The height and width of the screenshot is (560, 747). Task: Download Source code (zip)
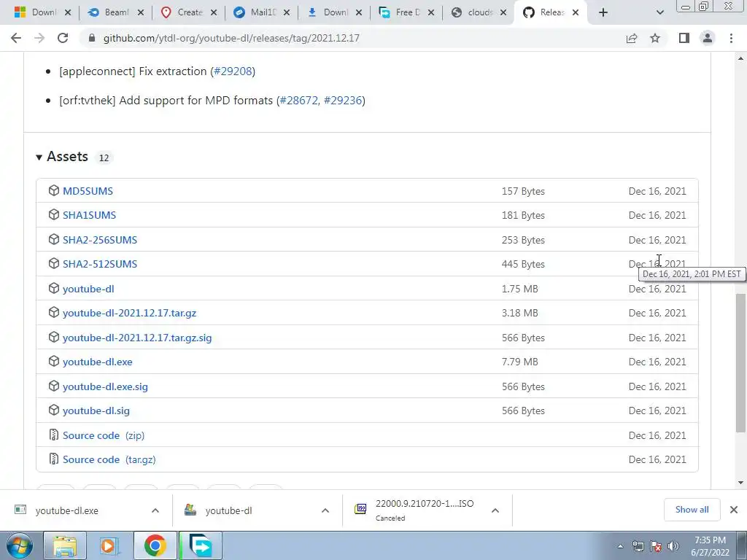point(104,435)
